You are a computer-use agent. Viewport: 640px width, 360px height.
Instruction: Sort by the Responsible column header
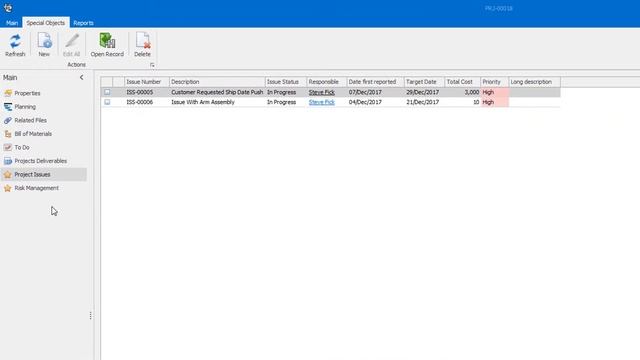(327, 82)
